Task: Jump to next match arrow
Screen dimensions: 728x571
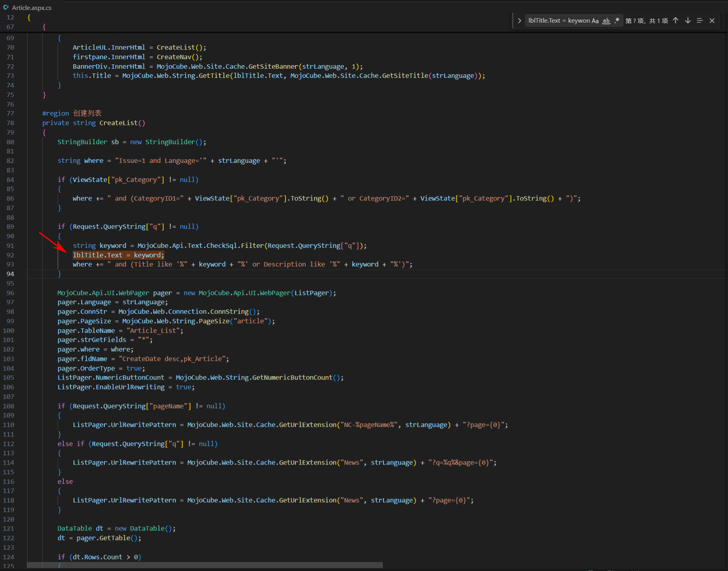Action: point(688,21)
